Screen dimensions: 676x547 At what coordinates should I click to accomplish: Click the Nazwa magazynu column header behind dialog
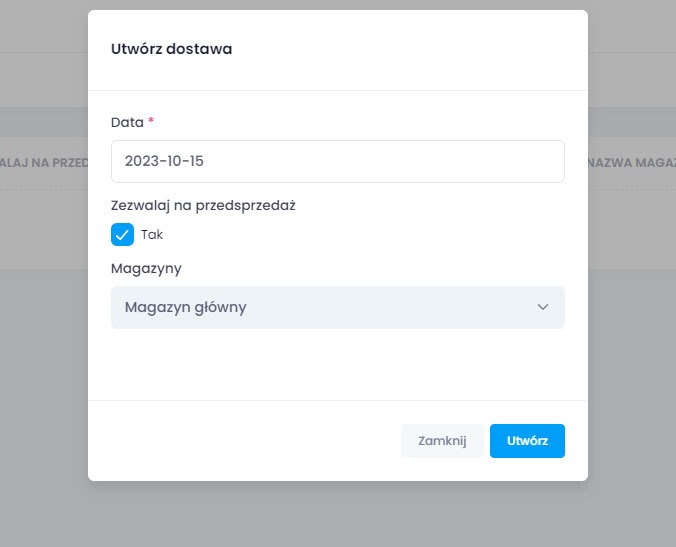(632, 162)
